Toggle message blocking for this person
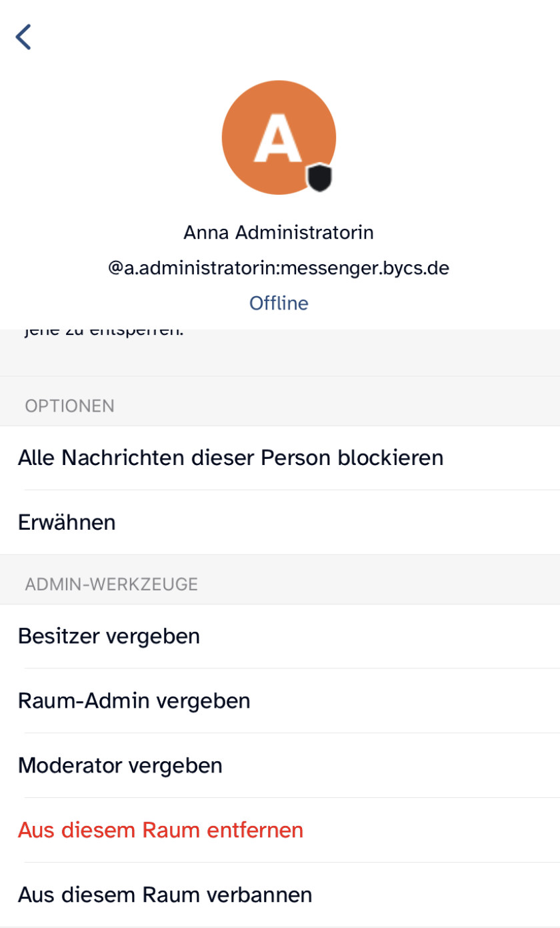560x928 pixels. [x=230, y=458]
